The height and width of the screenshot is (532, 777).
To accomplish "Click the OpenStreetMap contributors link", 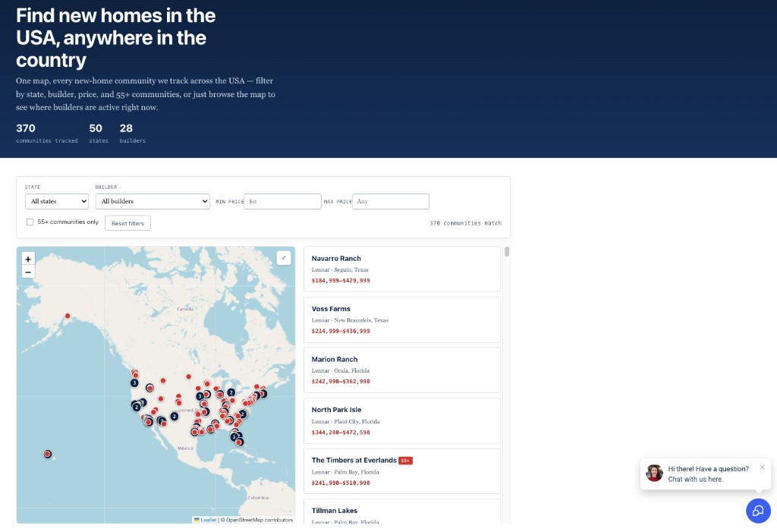I will pyautogui.click(x=260, y=520).
